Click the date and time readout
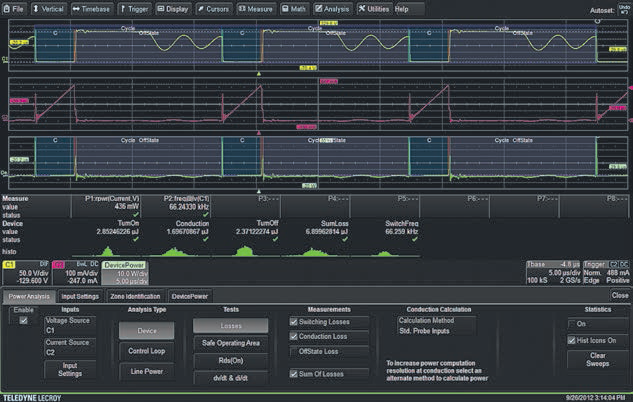The image size is (633, 402). 597,398
